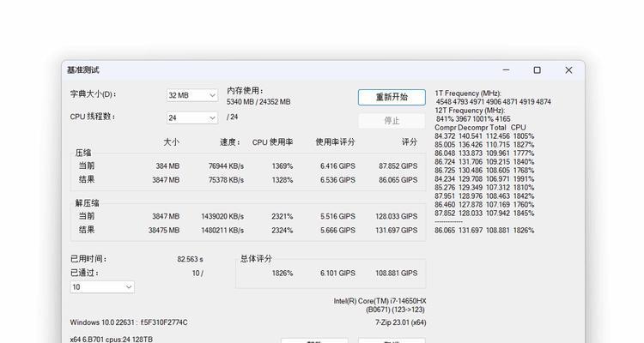
Task: Click the decompression total size 38475 MB
Action: coord(164,231)
